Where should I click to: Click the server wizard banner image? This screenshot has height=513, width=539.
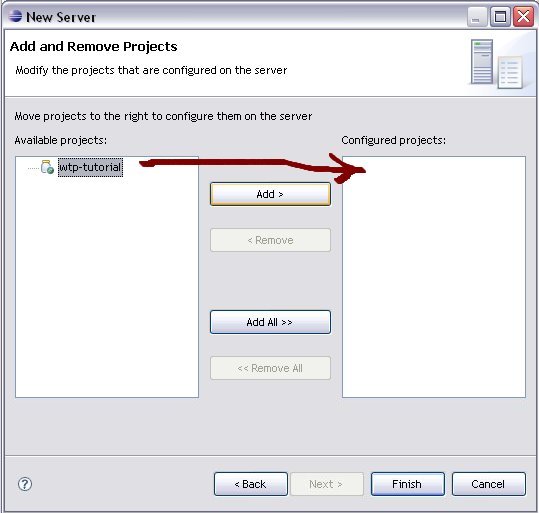coord(497,64)
